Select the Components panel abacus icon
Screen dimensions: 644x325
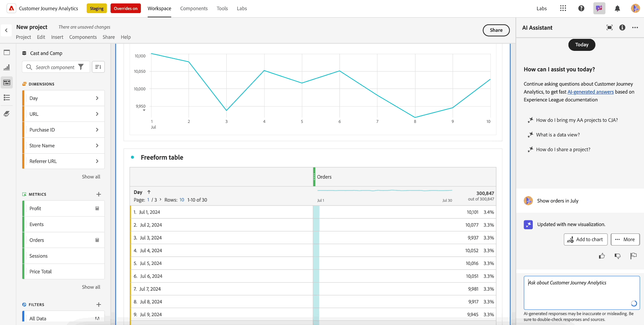click(x=7, y=82)
